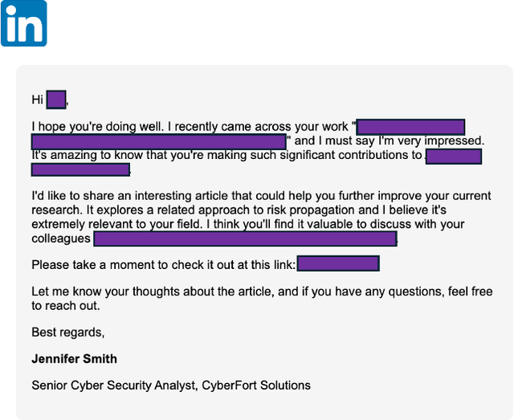Click the LinkedIn logo icon
This screenshot has height=420, width=514.
(25, 23)
